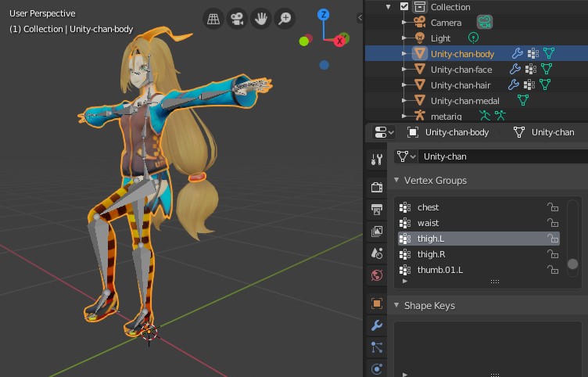The width and height of the screenshot is (588, 377).
Task: Expand the Camera outliner entry
Action: (x=404, y=23)
